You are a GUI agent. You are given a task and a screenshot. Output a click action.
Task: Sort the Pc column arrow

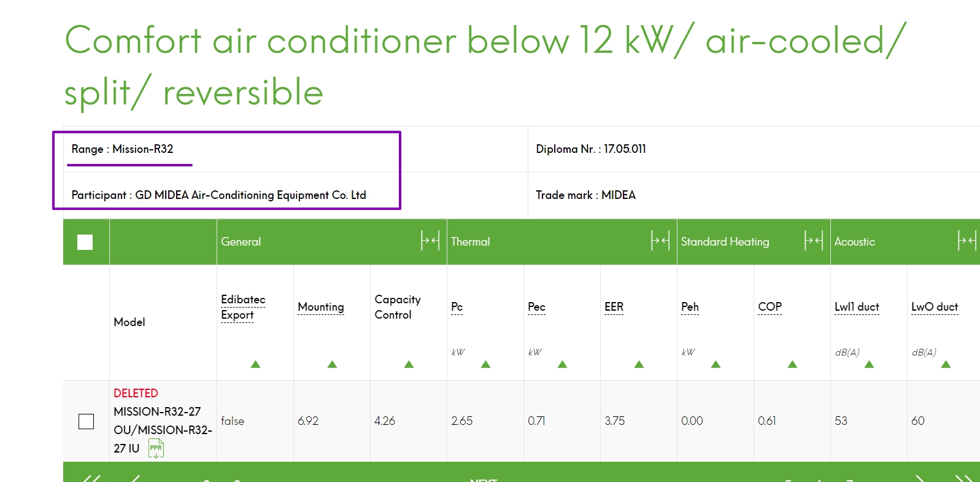pos(486,364)
